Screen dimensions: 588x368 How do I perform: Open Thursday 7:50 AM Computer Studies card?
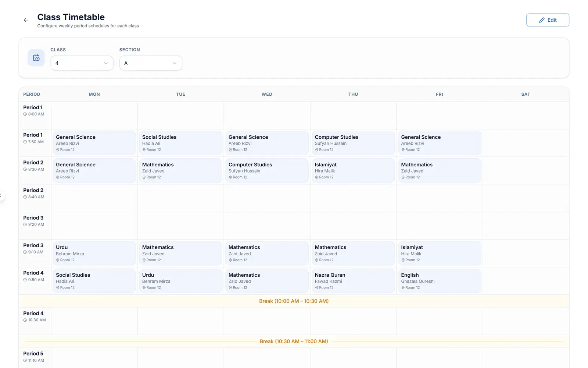[x=353, y=143]
